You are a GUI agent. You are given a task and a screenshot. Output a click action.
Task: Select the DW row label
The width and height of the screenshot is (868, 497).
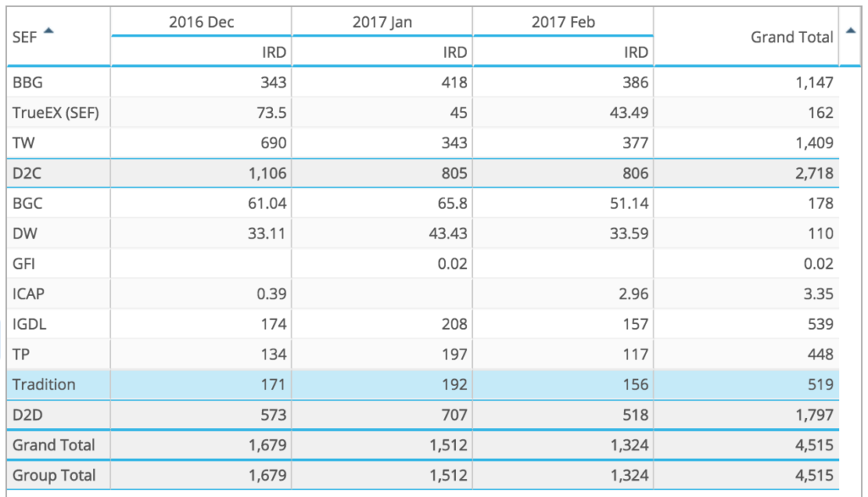(25, 234)
